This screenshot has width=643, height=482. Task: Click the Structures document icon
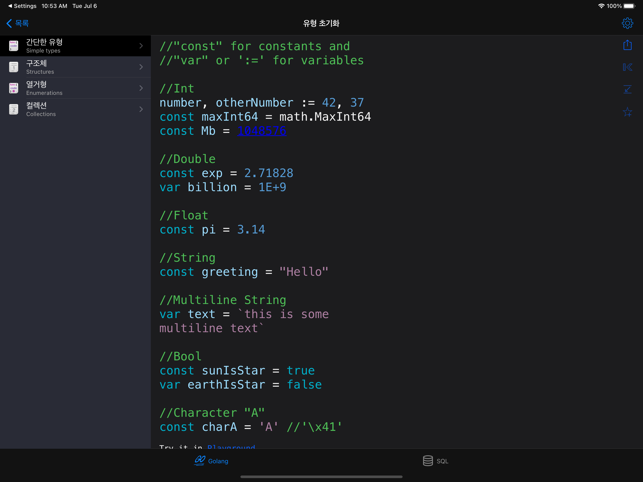click(14, 67)
